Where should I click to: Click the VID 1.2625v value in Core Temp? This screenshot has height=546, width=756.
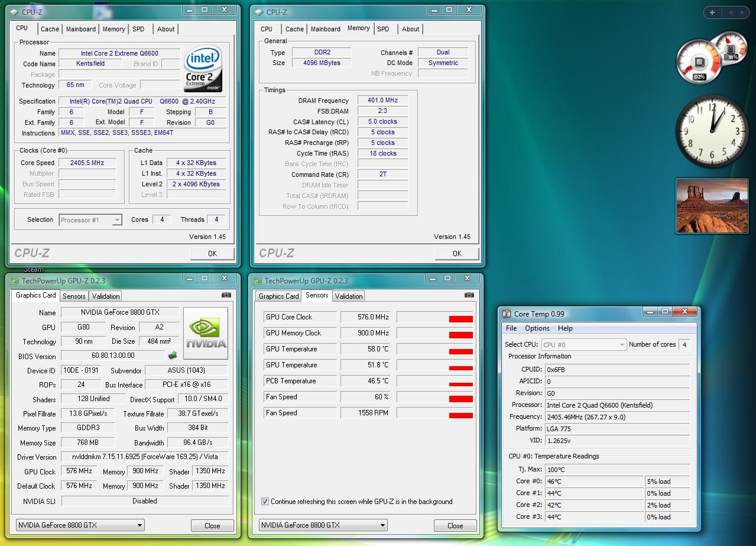[x=618, y=440]
